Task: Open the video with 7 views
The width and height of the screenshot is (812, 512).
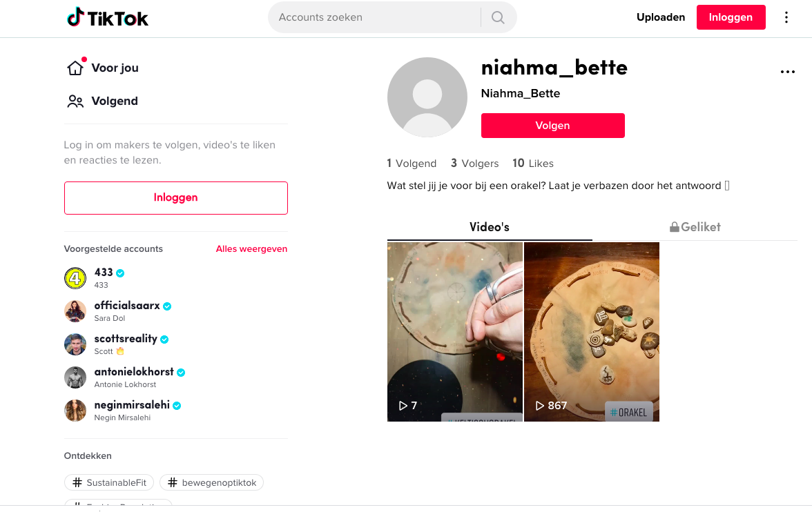Action: (x=454, y=331)
